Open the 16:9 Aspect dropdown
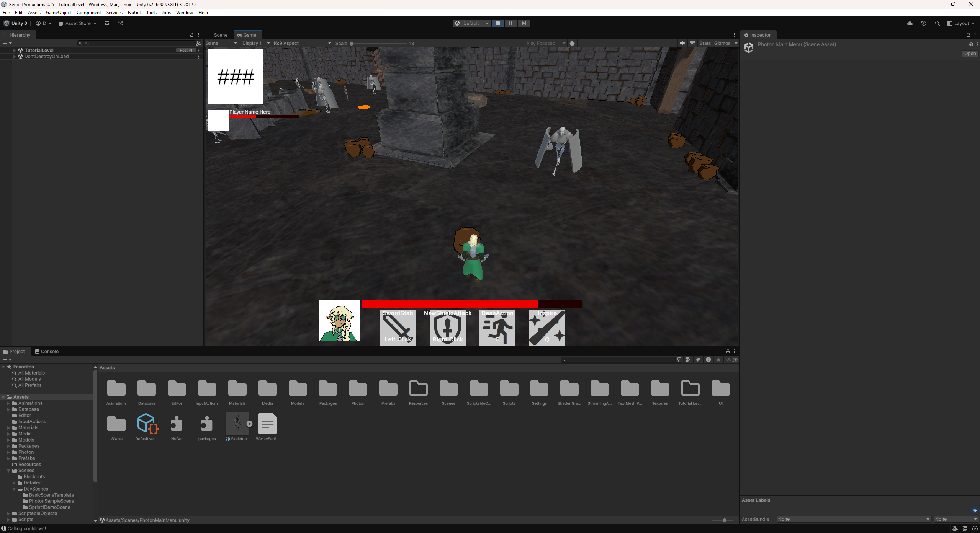The image size is (980, 533). pos(302,43)
